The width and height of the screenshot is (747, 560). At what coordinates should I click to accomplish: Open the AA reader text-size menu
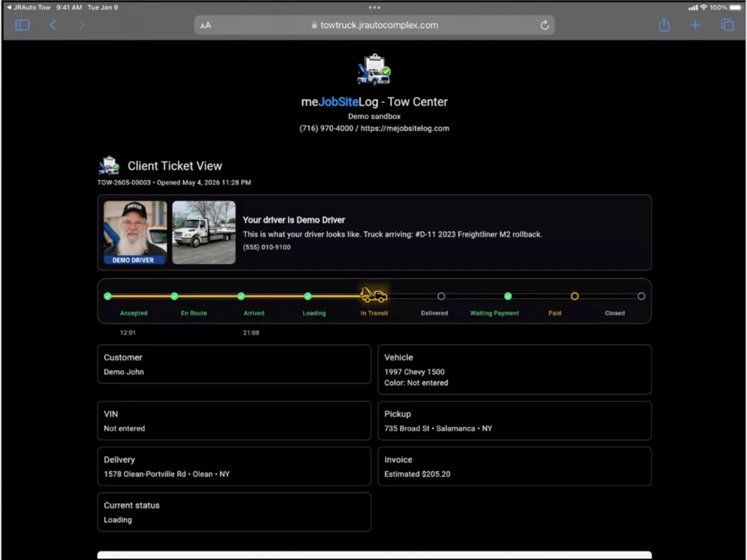(206, 26)
